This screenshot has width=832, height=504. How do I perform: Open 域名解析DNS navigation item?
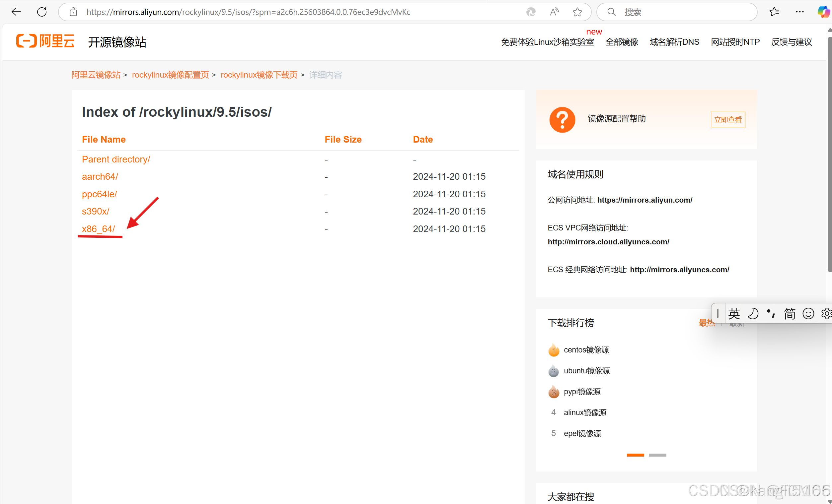point(674,42)
